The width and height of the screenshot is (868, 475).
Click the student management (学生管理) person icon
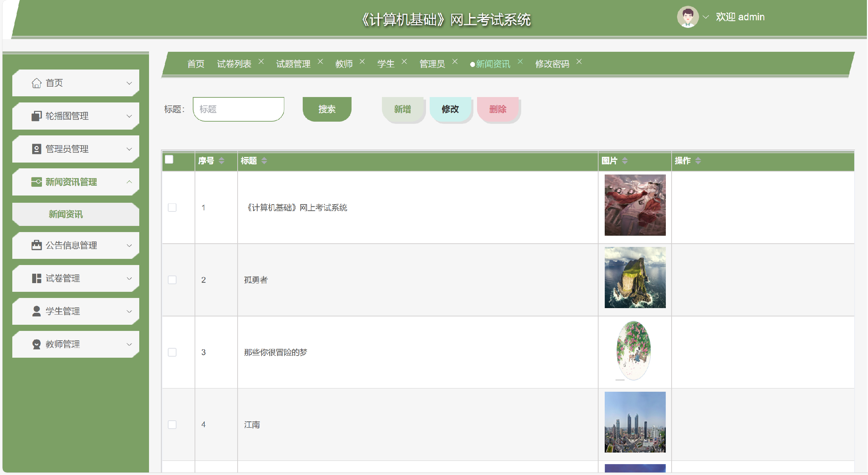pyautogui.click(x=37, y=311)
